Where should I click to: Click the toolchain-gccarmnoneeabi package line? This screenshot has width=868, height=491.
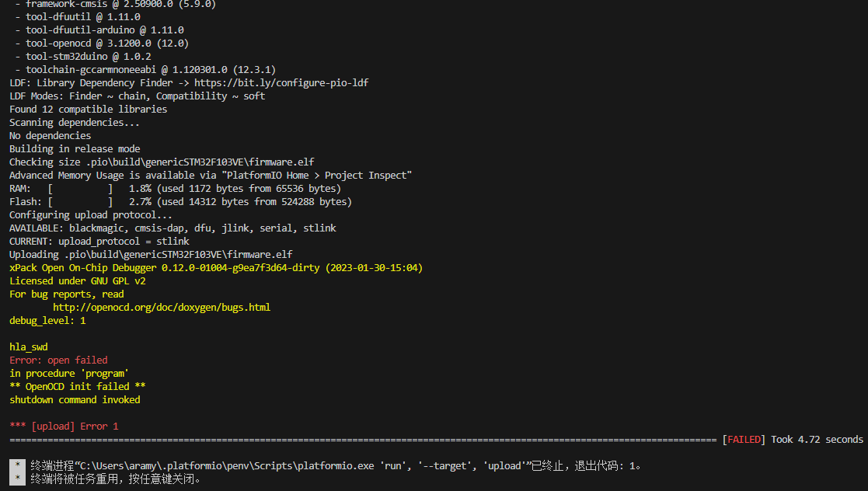[145, 70]
